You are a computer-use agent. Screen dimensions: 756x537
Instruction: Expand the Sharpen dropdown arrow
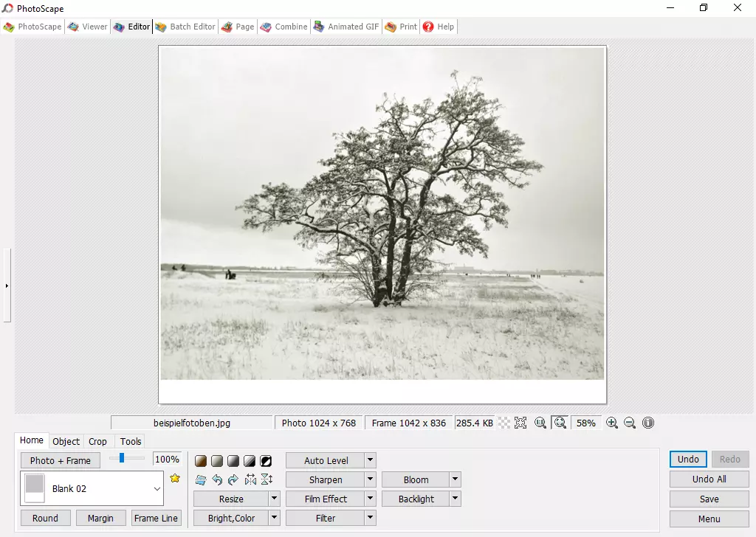[371, 479]
